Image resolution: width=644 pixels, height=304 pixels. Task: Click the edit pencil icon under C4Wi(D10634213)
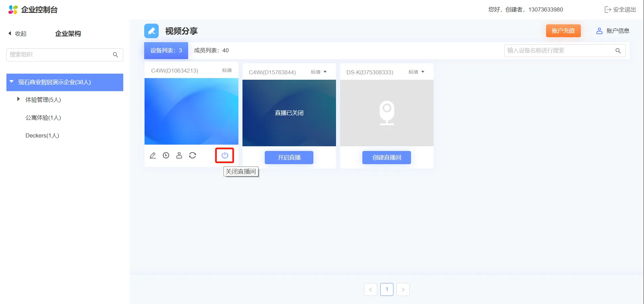[x=153, y=155]
